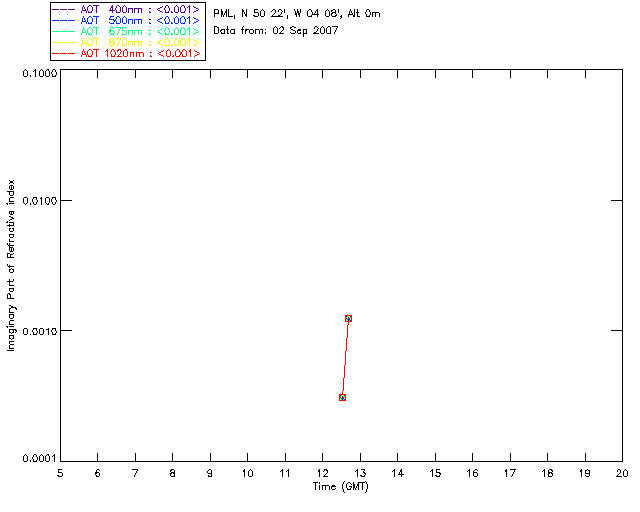Viewport: 640px width, 512px height.
Task: Click the x-axis tick label 20
Action: tap(622, 473)
